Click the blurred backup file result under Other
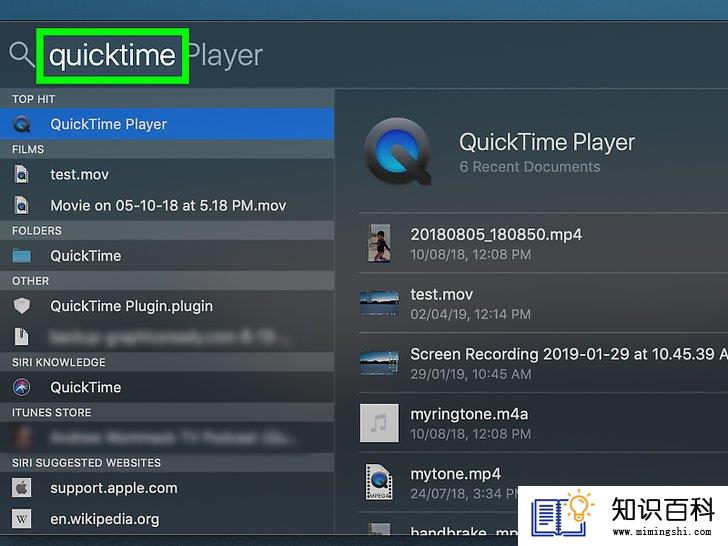This screenshot has height=546, width=728. 167,337
